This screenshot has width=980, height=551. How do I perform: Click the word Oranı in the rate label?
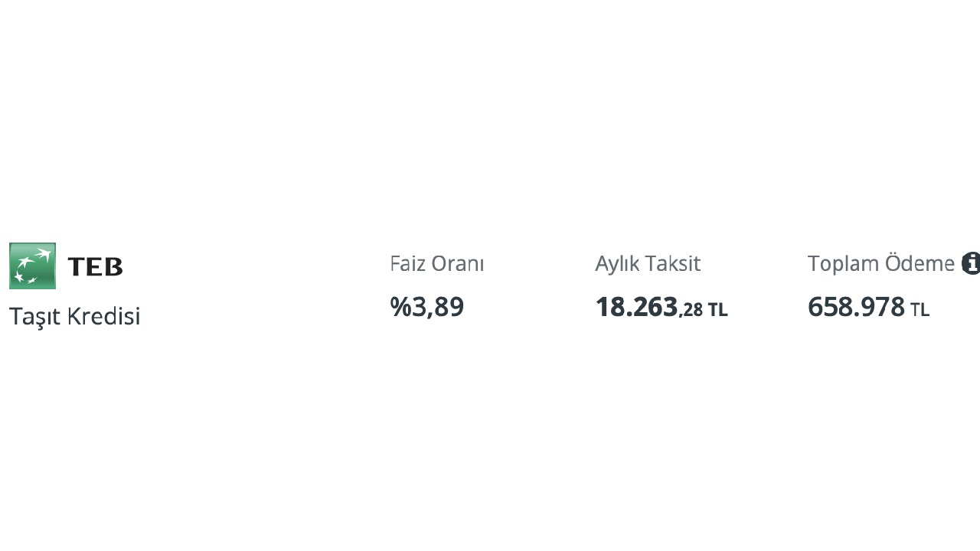(458, 263)
